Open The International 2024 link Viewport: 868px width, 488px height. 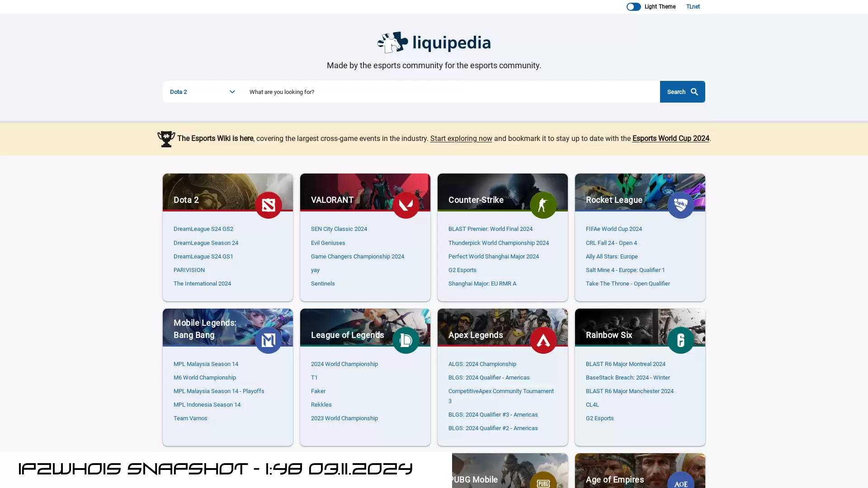click(202, 284)
